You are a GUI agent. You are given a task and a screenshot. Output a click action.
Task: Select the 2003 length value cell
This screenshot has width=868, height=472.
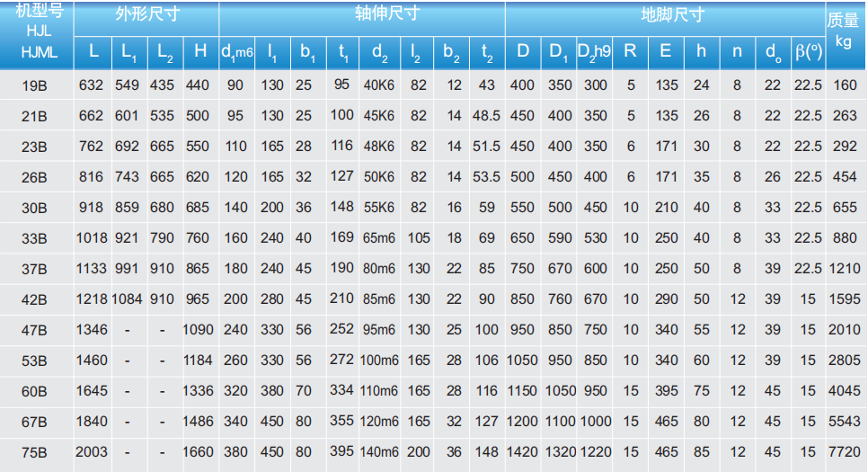[x=92, y=452]
